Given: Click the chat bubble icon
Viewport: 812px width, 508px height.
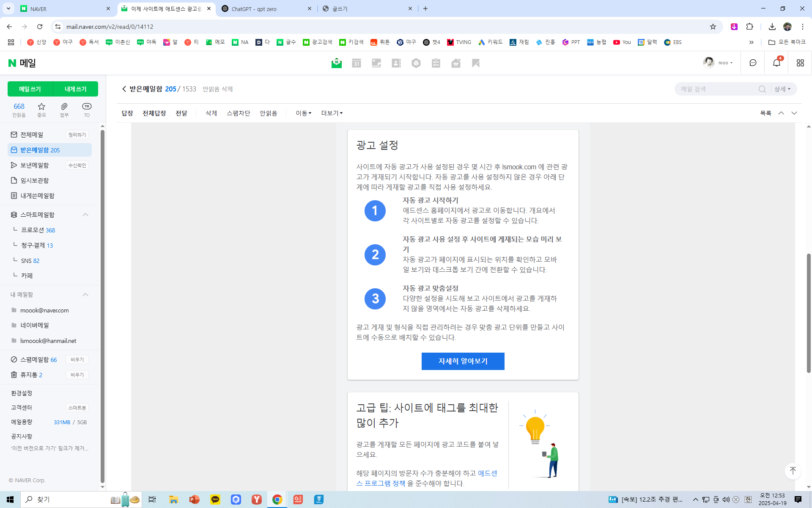Looking at the screenshot, I should (x=753, y=63).
